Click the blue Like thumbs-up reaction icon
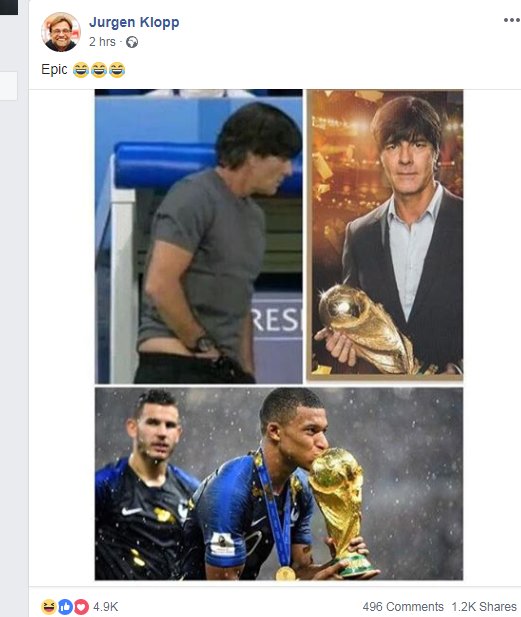 [65, 606]
